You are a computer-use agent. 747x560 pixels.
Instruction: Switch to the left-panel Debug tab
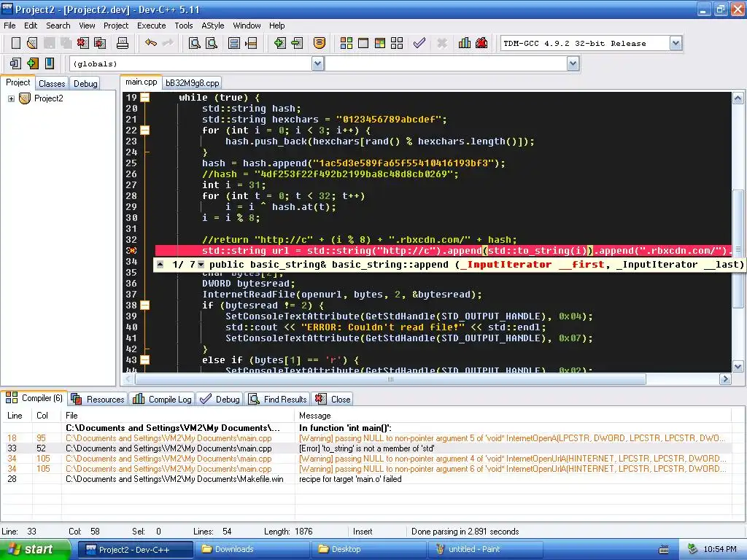point(86,83)
